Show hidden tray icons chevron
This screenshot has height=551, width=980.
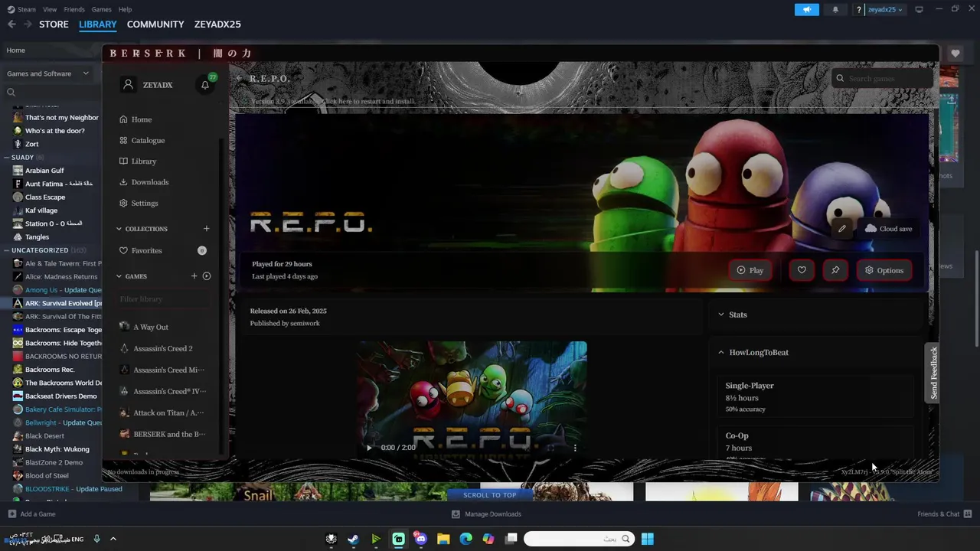coord(113,539)
